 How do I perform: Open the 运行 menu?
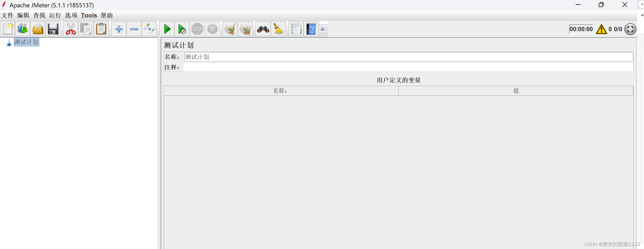click(x=55, y=15)
